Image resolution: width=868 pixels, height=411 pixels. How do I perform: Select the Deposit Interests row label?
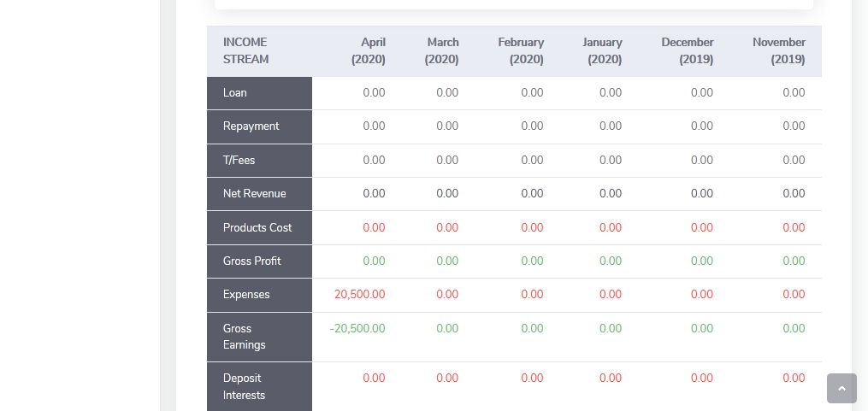click(244, 387)
